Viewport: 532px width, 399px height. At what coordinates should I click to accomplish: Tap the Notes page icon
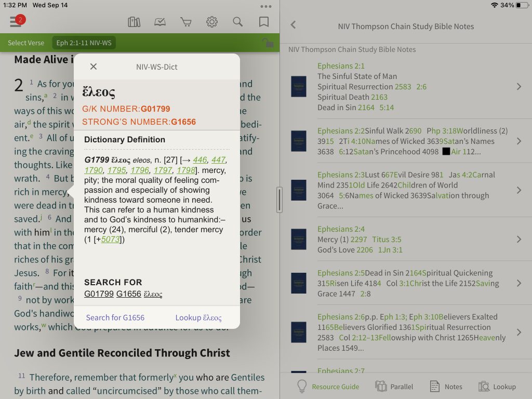pos(435,386)
